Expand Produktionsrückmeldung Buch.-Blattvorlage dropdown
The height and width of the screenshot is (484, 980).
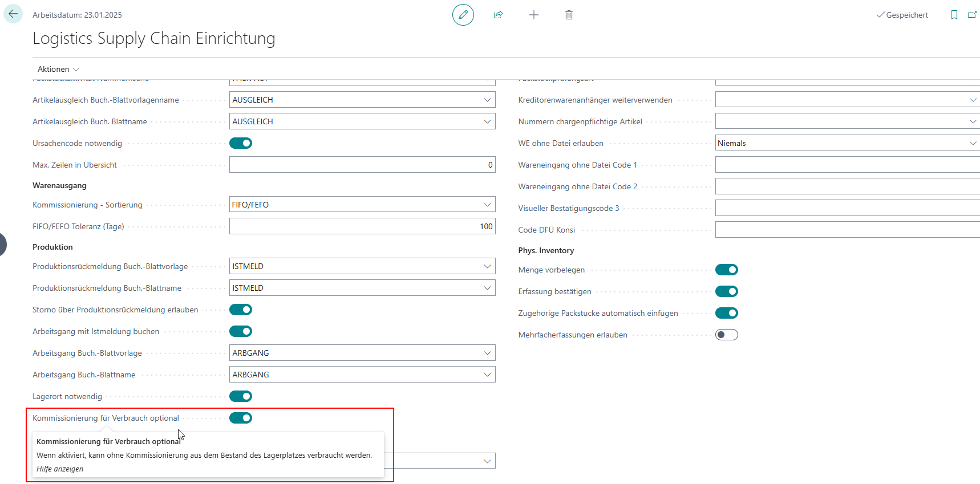point(487,266)
